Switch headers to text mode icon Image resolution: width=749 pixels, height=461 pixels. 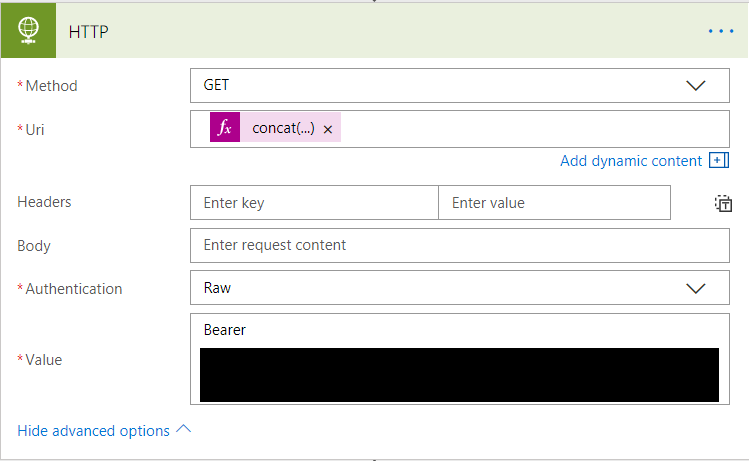point(723,204)
